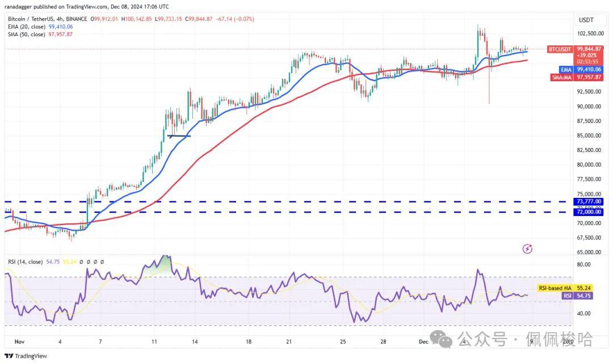Click the red SMA:MA price label
The height and width of the screenshot is (364, 613).
click(x=577, y=77)
